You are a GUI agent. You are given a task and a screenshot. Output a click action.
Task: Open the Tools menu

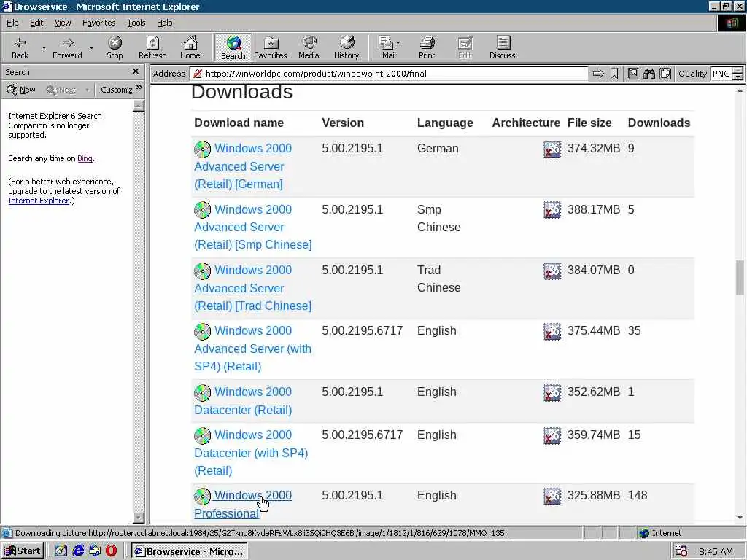(x=136, y=23)
